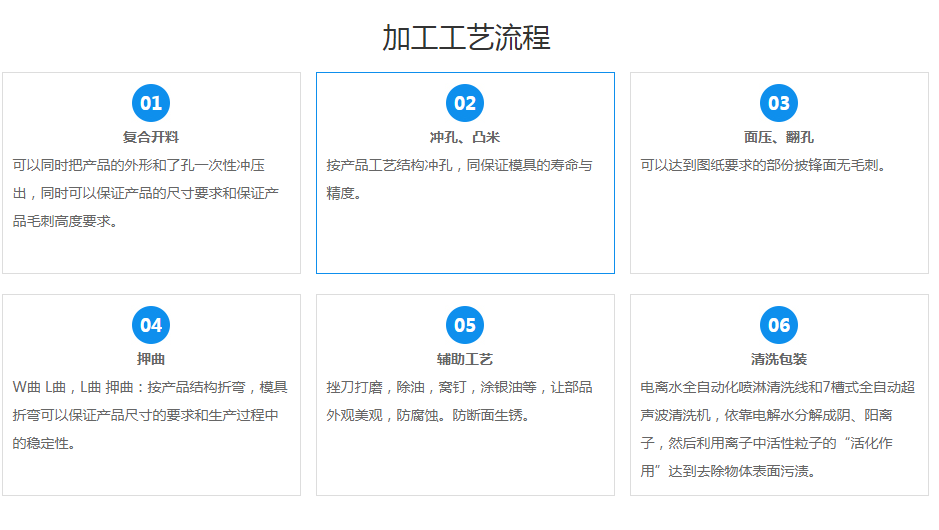
Task: Click the description starting 按产品工艺结构冲孔
Action: tap(459, 179)
